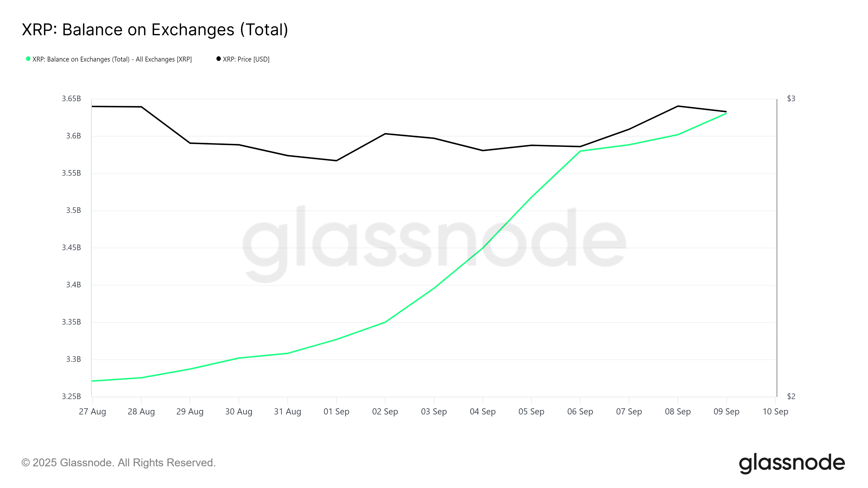The image size is (868, 488).
Task: Click the $3 right axis label
Action: [x=791, y=99]
